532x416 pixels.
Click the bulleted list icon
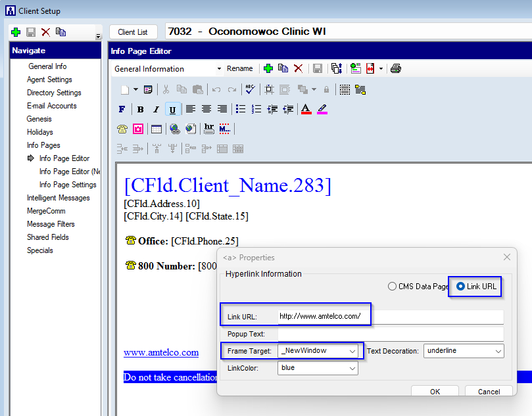241,109
